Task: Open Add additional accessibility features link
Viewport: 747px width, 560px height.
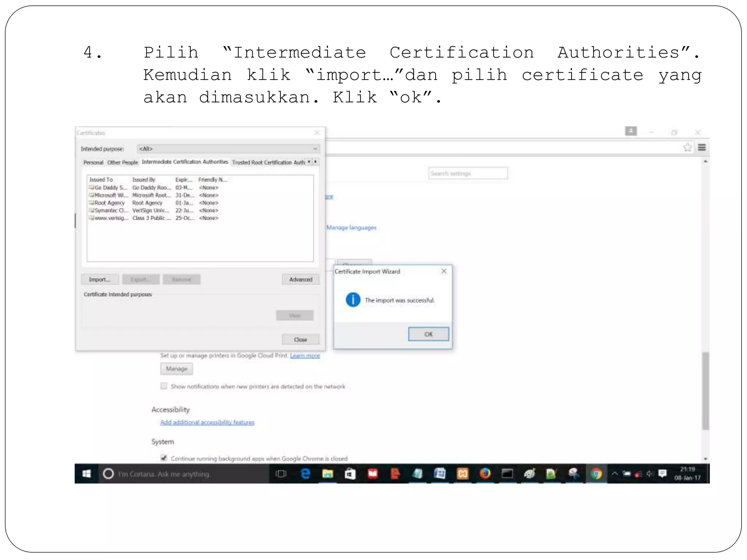Action: pyautogui.click(x=207, y=422)
